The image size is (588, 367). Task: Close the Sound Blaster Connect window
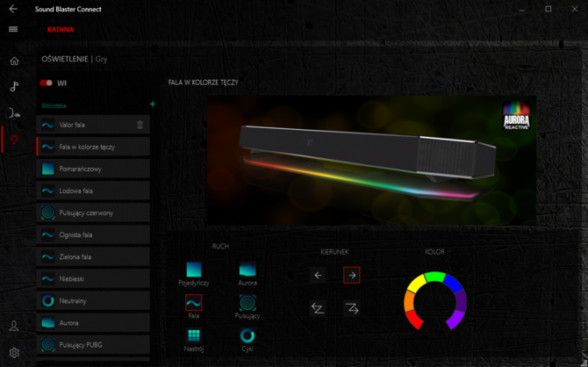[x=575, y=9]
